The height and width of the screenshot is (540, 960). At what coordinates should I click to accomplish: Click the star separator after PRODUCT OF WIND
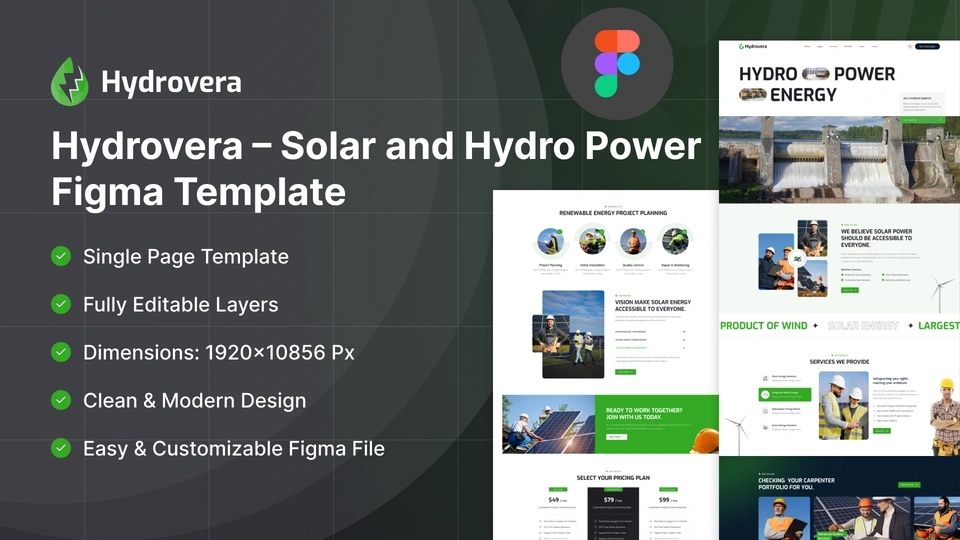[x=815, y=326]
